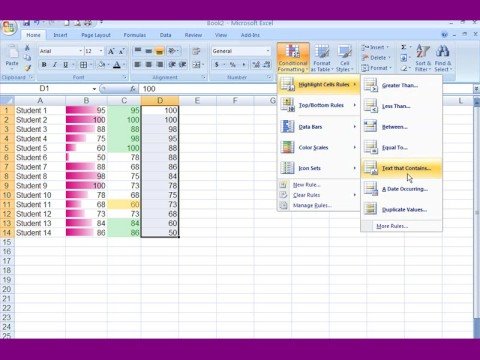Select column B header
The width and height of the screenshot is (480, 360).
pyautogui.click(x=86, y=101)
